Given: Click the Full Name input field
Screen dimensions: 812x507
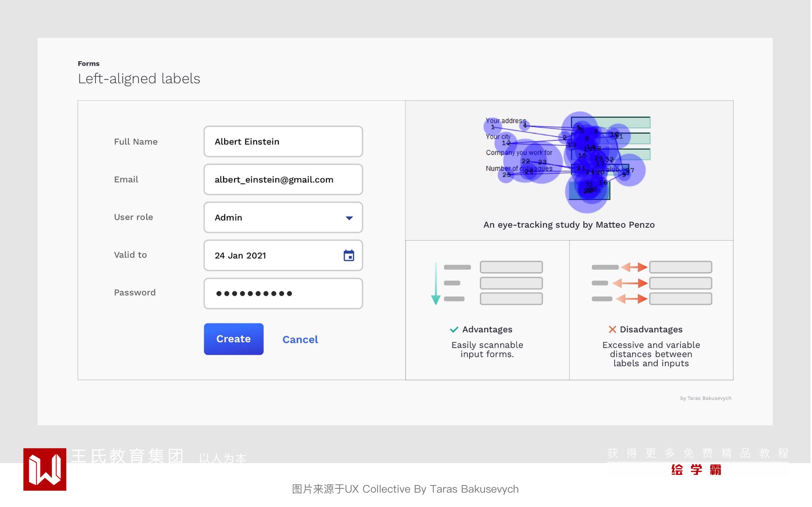Looking at the screenshot, I should (284, 142).
